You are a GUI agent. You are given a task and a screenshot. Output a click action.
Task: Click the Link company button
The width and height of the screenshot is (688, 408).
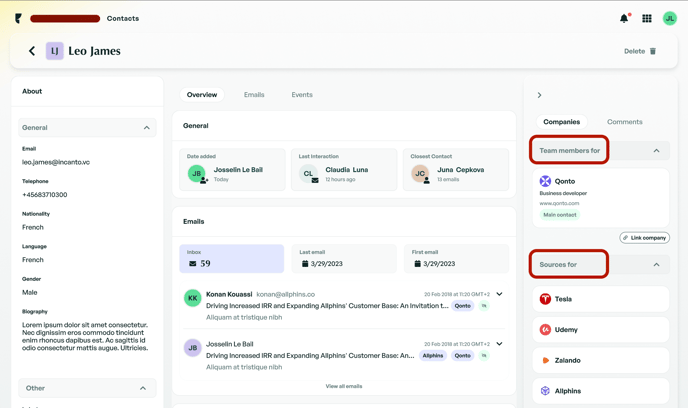[x=644, y=238]
